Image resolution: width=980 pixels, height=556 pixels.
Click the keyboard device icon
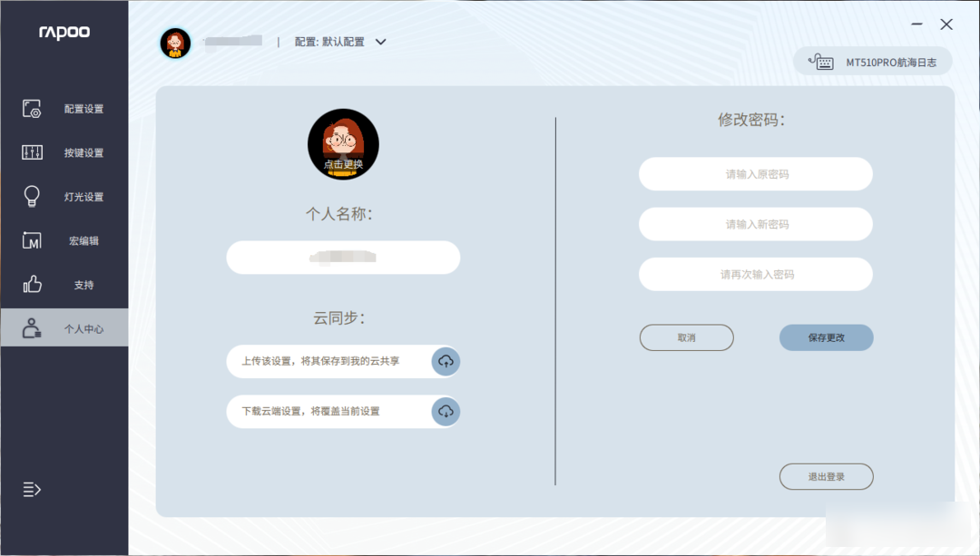(x=820, y=61)
